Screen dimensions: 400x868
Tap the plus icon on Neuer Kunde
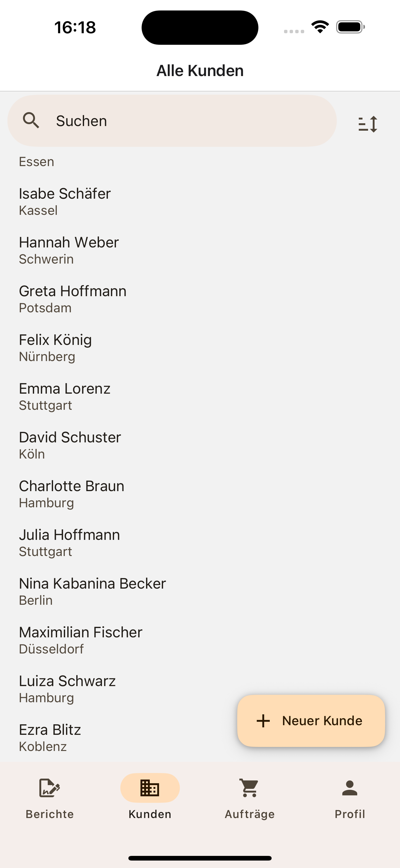pyautogui.click(x=263, y=721)
